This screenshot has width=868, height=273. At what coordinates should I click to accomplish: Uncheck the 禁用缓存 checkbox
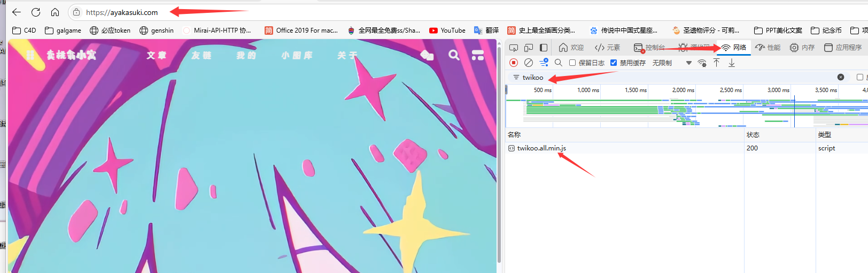614,63
